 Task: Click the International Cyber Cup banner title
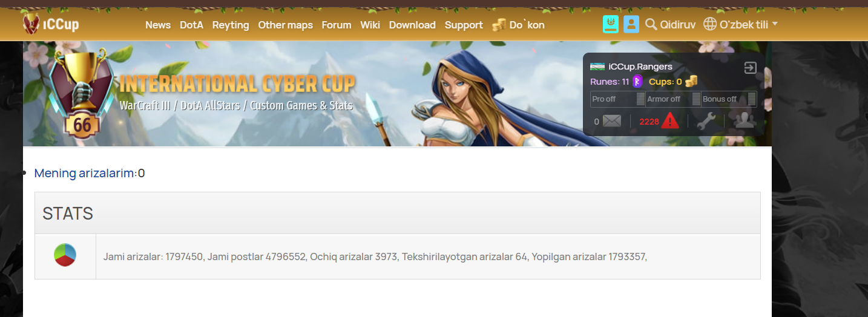click(x=237, y=84)
